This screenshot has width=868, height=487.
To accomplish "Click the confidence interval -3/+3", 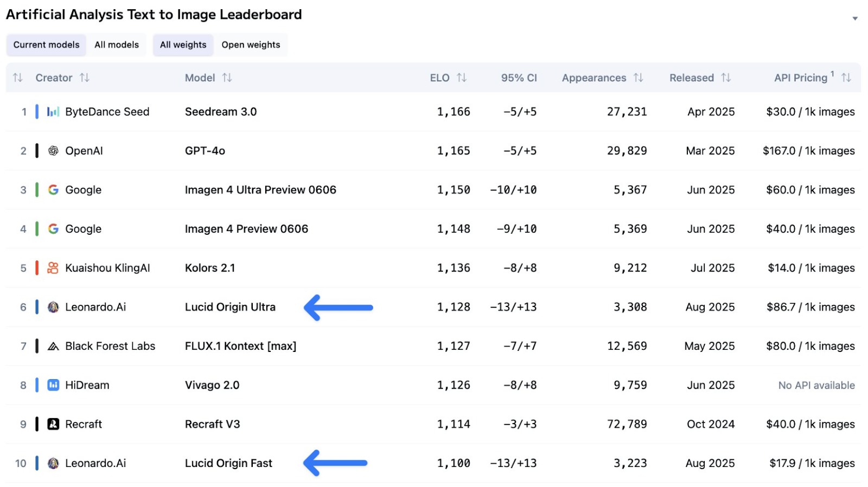I will pyautogui.click(x=520, y=424).
